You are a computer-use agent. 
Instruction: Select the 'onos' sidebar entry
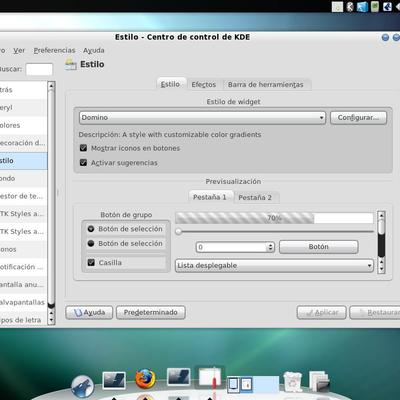click(x=23, y=249)
